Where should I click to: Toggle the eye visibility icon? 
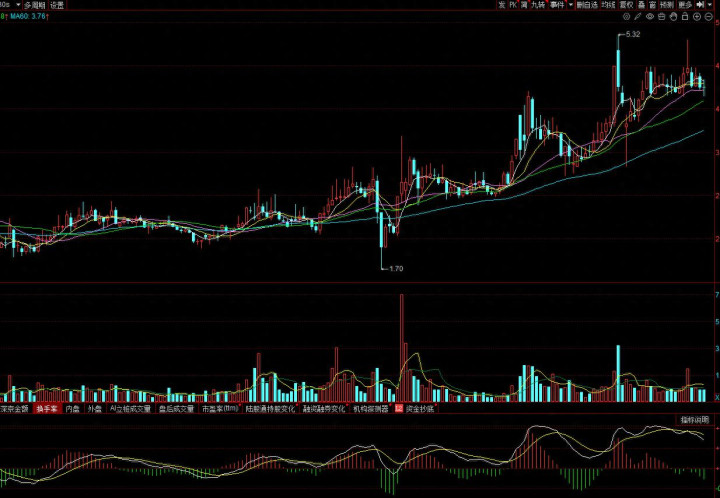pos(650,16)
